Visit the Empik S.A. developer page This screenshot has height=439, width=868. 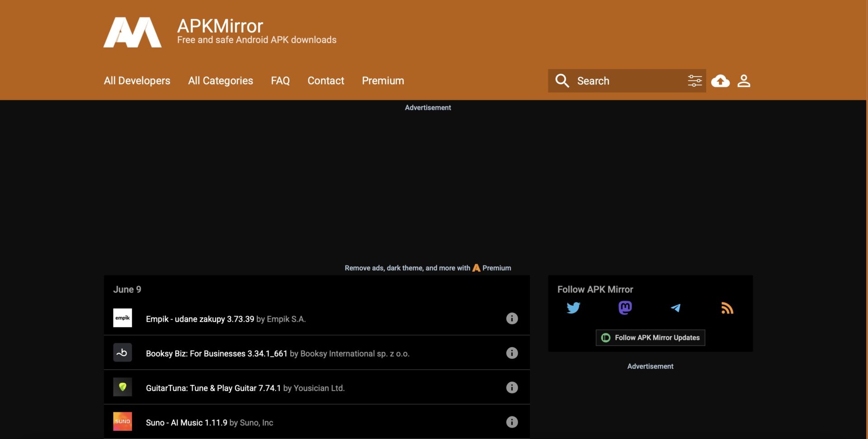coord(286,319)
